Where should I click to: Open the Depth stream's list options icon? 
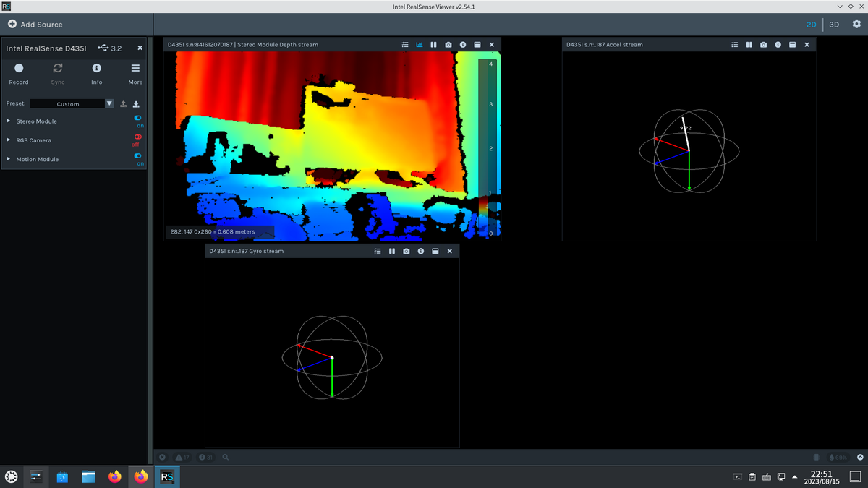pos(405,45)
